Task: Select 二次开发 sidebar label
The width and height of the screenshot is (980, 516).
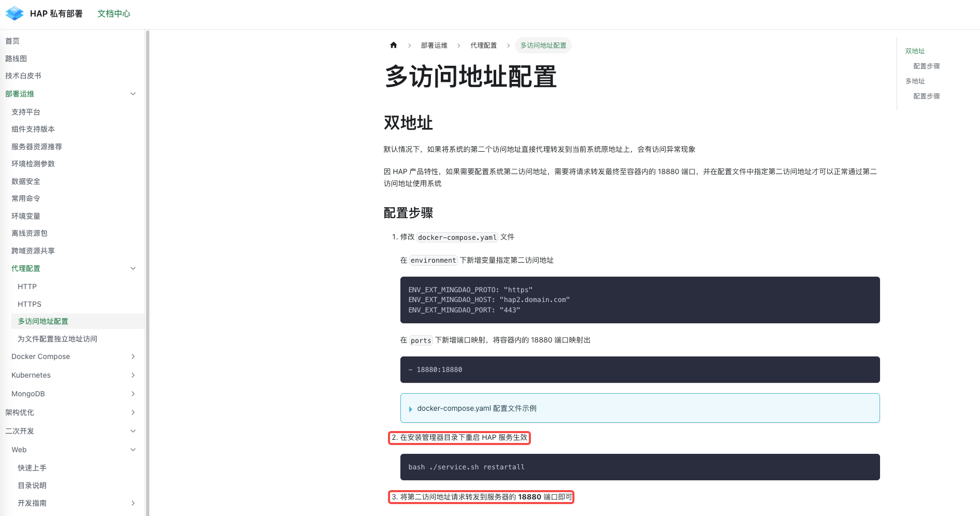Action: pos(20,431)
